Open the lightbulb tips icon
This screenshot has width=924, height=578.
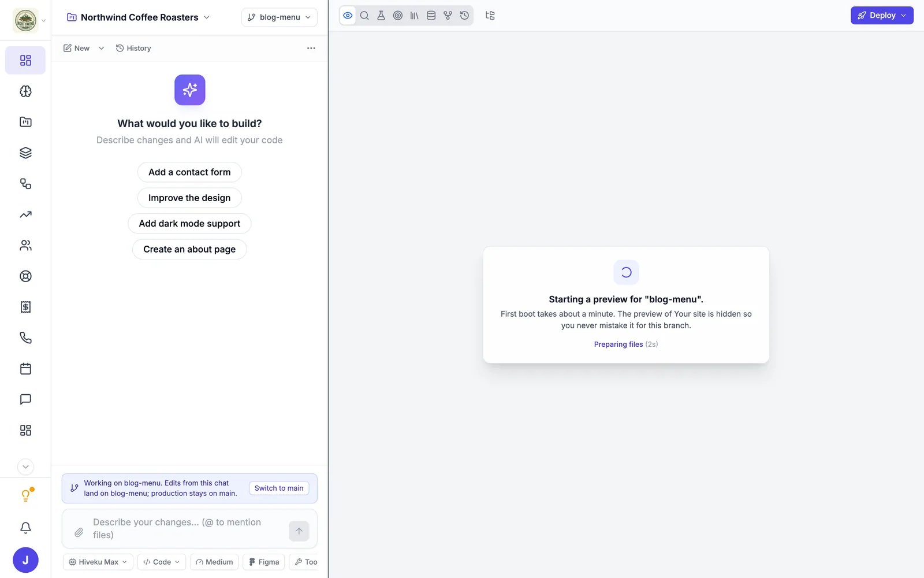[x=25, y=495]
